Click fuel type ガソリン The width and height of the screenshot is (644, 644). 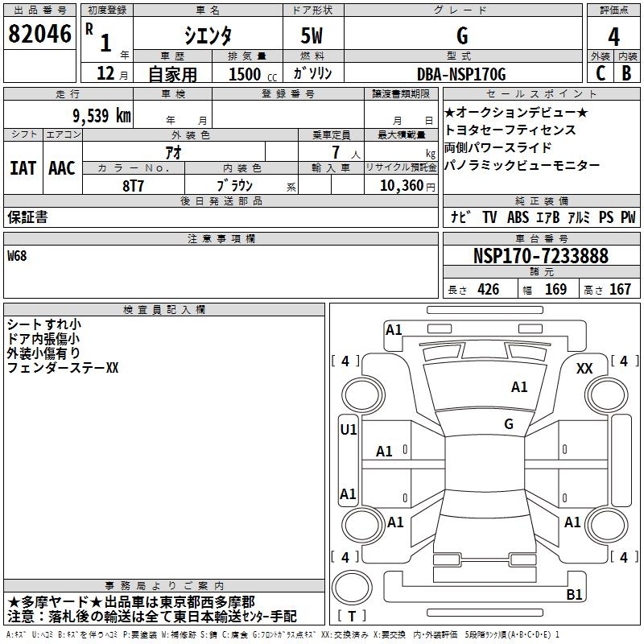[x=312, y=73]
